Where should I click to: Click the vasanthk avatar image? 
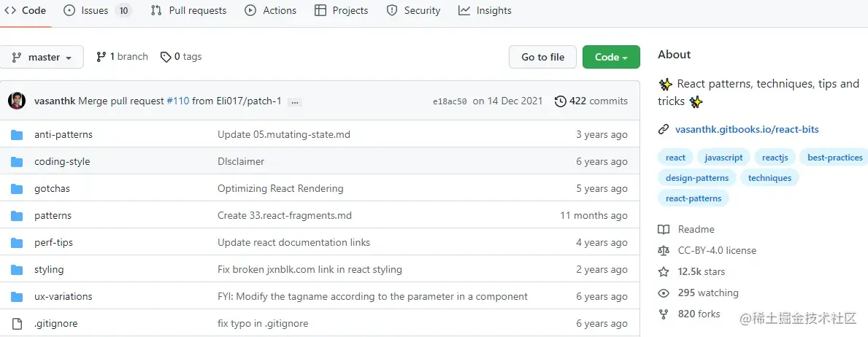coord(17,101)
